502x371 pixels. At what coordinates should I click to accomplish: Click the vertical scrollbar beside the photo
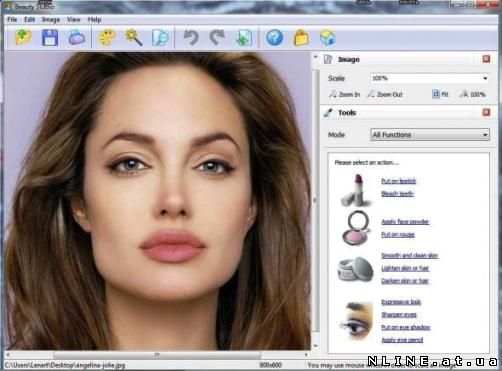click(x=315, y=200)
